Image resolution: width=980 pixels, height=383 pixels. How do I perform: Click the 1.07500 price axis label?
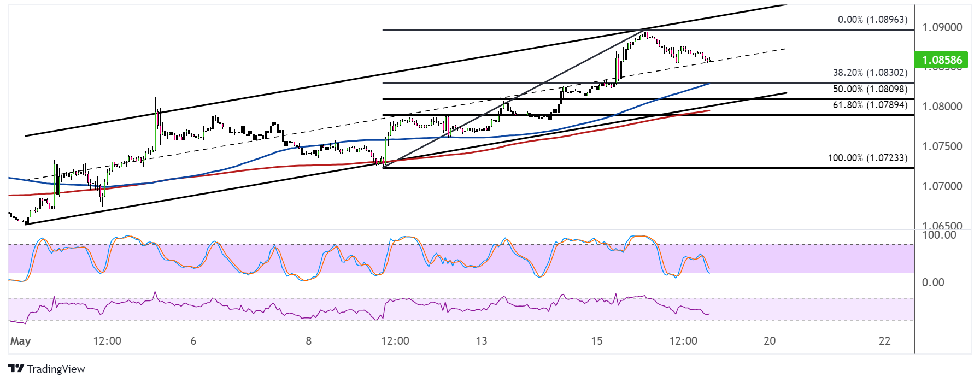coord(942,146)
